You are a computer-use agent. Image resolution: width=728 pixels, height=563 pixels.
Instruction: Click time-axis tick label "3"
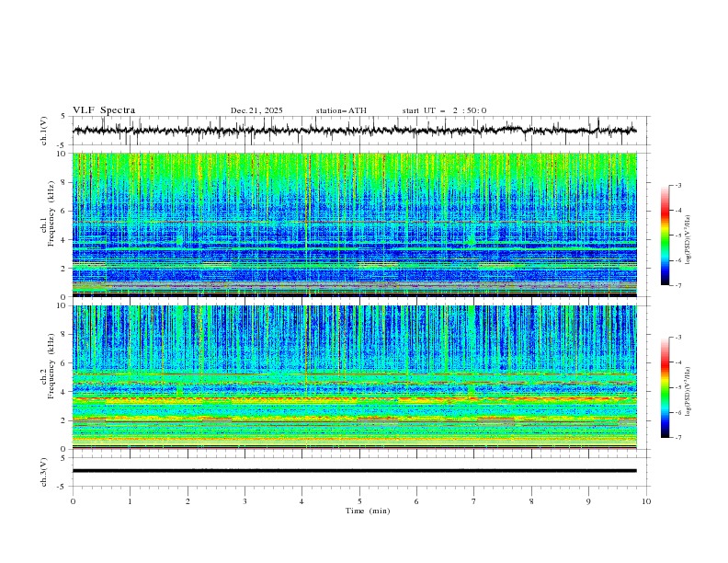pyautogui.click(x=245, y=501)
